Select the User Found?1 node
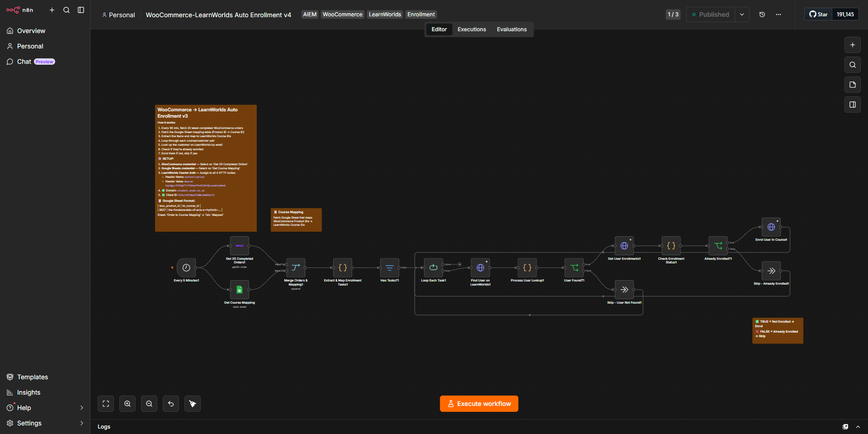 574,268
